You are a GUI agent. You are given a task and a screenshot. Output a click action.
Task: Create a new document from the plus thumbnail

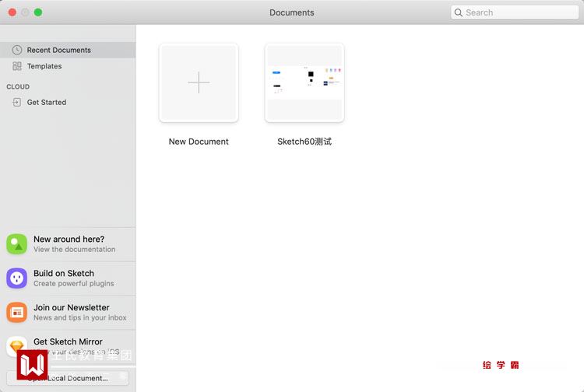199,82
